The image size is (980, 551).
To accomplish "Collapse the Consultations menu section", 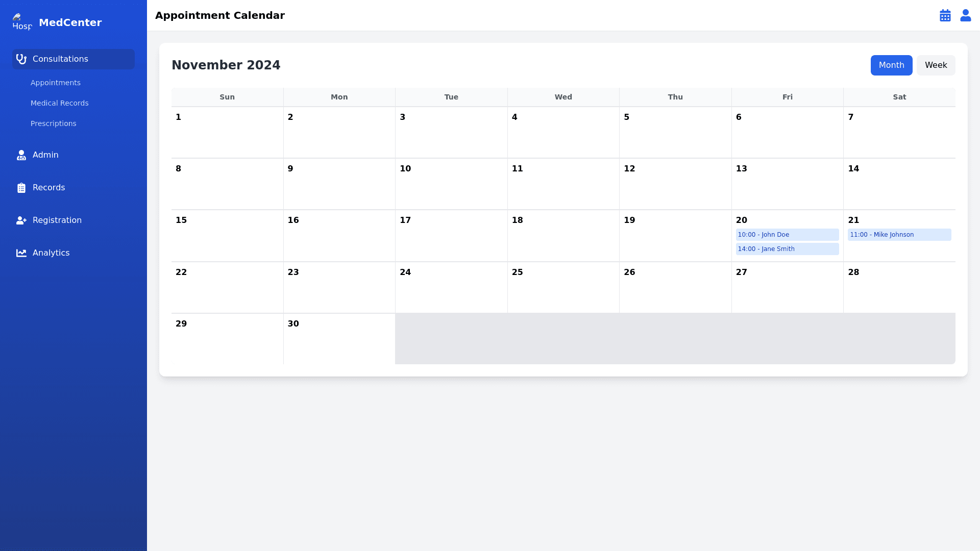I will (73, 59).
